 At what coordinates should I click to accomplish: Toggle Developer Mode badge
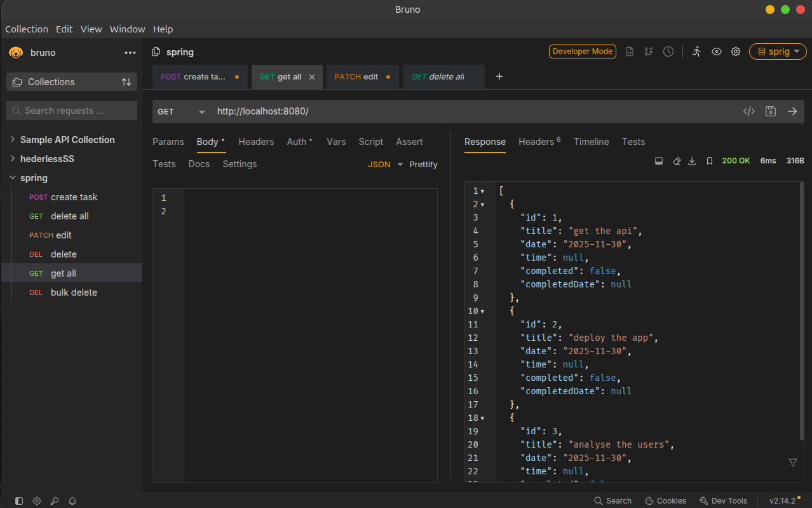click(x=583, y=51)
